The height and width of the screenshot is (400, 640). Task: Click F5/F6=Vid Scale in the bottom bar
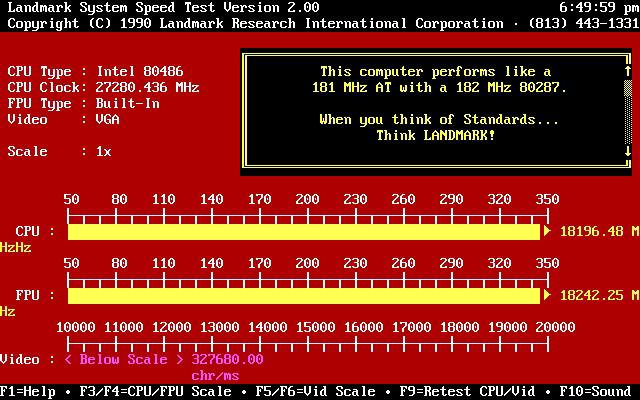click(x=315, y=392)
